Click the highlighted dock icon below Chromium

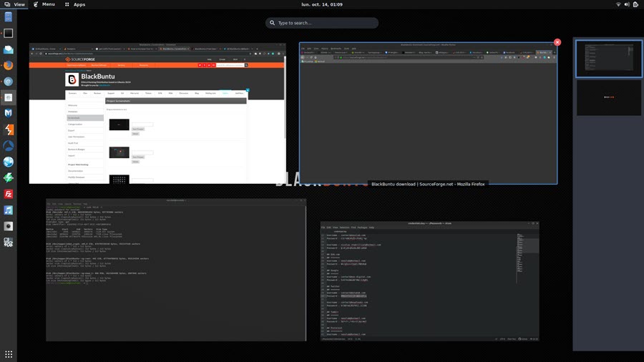(x=8, y=98)
